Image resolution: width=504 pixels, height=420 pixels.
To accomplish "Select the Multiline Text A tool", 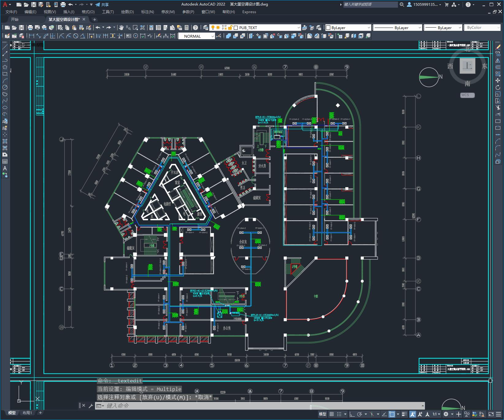I will (x=5, y=168).
